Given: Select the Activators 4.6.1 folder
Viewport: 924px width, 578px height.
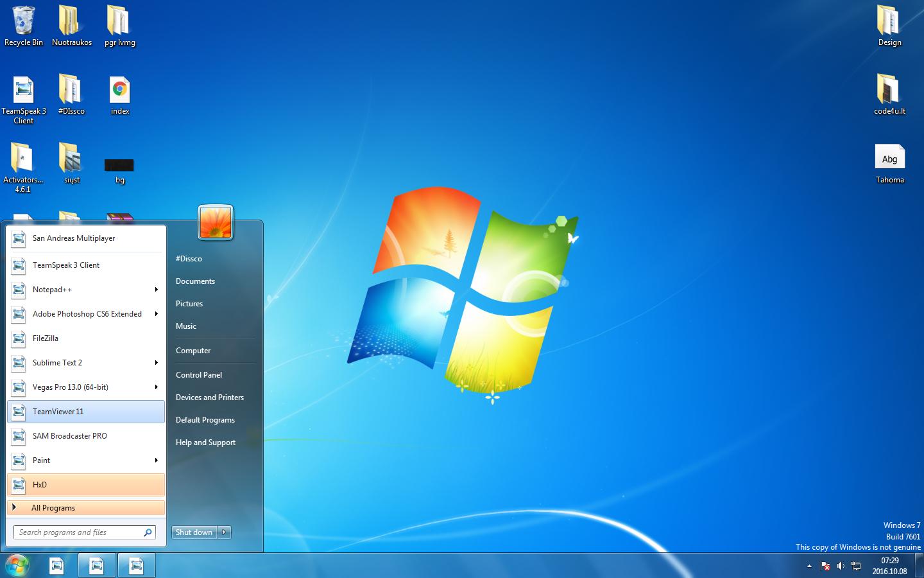Looking at the screenshot, I should point(23,167).
